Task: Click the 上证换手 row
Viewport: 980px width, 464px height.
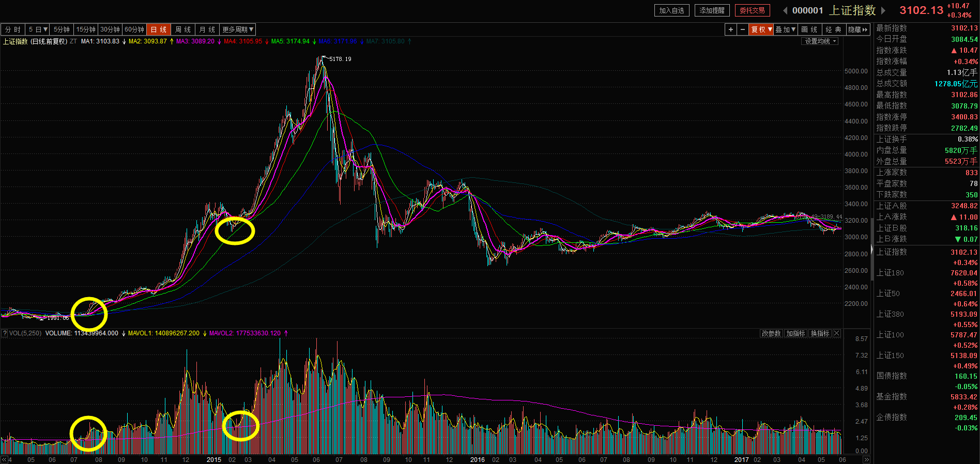Action: 927,140
